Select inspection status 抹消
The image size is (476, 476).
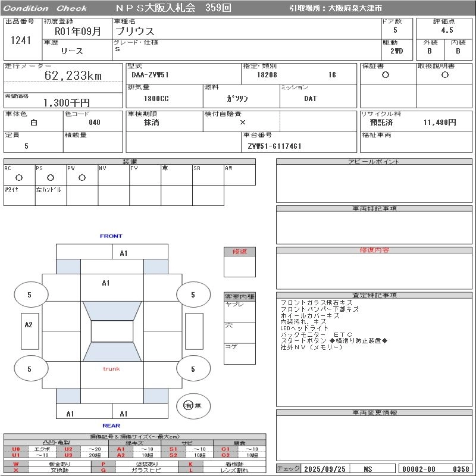(152, 123)
